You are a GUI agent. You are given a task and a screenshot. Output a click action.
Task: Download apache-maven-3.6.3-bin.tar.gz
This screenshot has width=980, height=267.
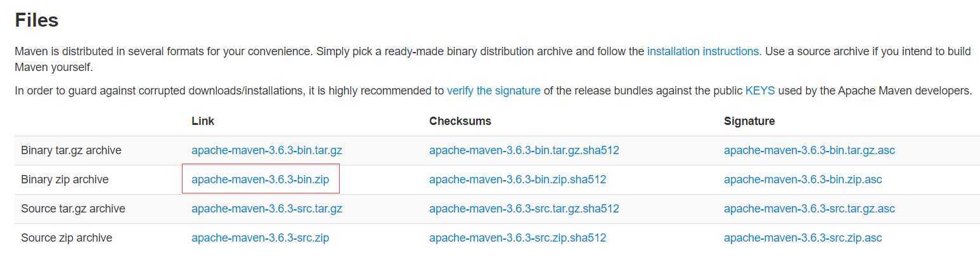point(266,151)
